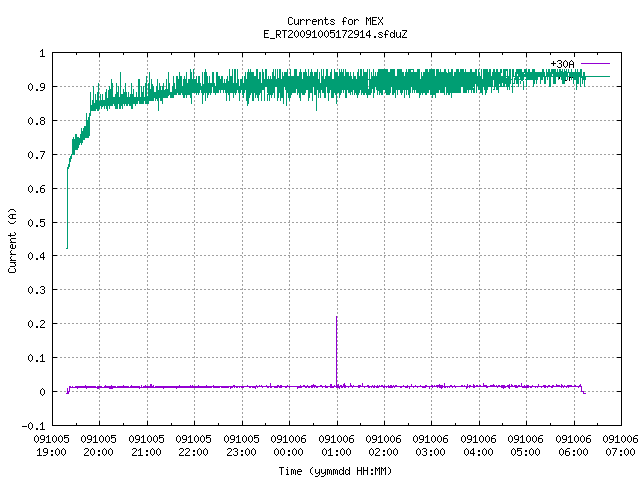Click the y-axis tick label "0.1"
The height and width of the screenshot is (480, 640).
(x=37, y=358)
